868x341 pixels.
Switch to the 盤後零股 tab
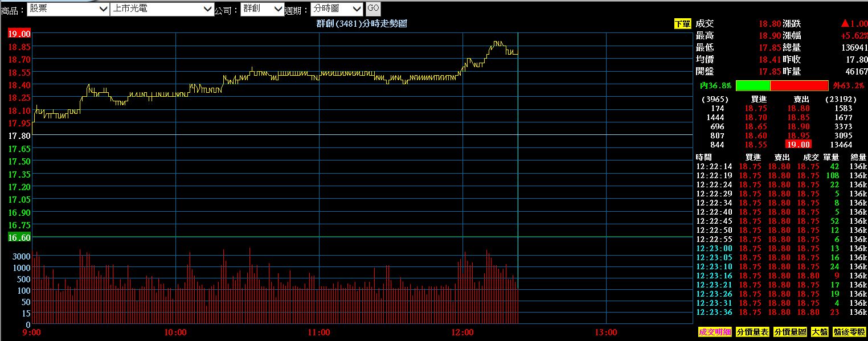[849, 332]
